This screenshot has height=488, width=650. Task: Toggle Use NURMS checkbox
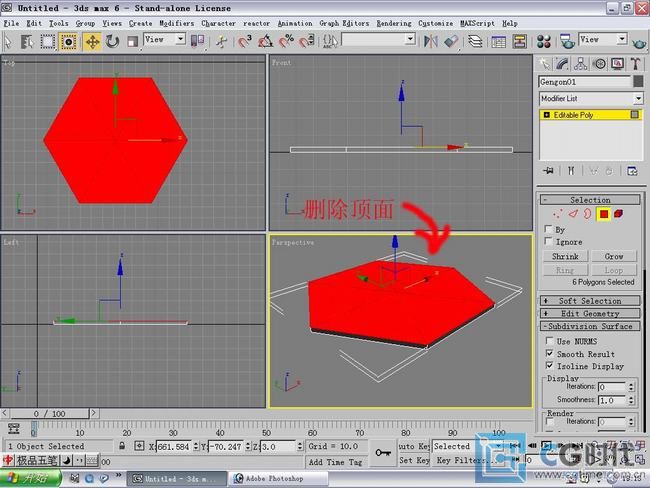pyautogui.click(x=549, y=341)
